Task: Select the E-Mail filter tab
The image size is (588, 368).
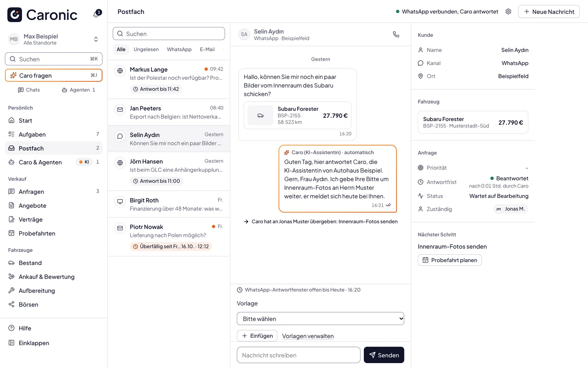Action: click(207, 49)
